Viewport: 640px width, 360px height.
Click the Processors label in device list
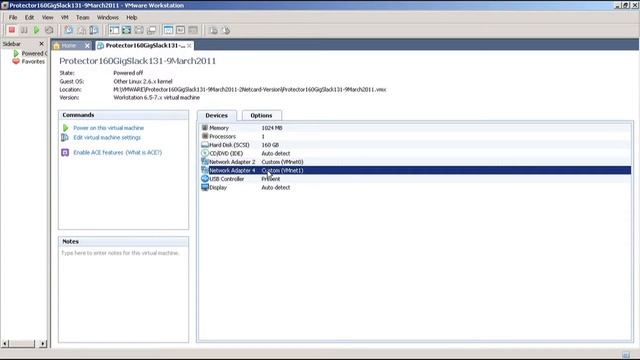[x=222, y=136]
